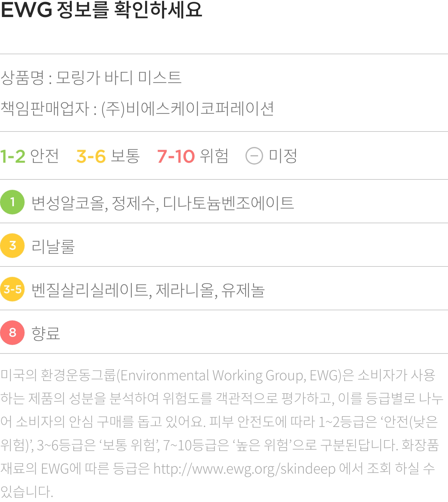Select the red 7-10 위험 legend
This screenshot has height=502, width=448.
[x=193, y=156]
